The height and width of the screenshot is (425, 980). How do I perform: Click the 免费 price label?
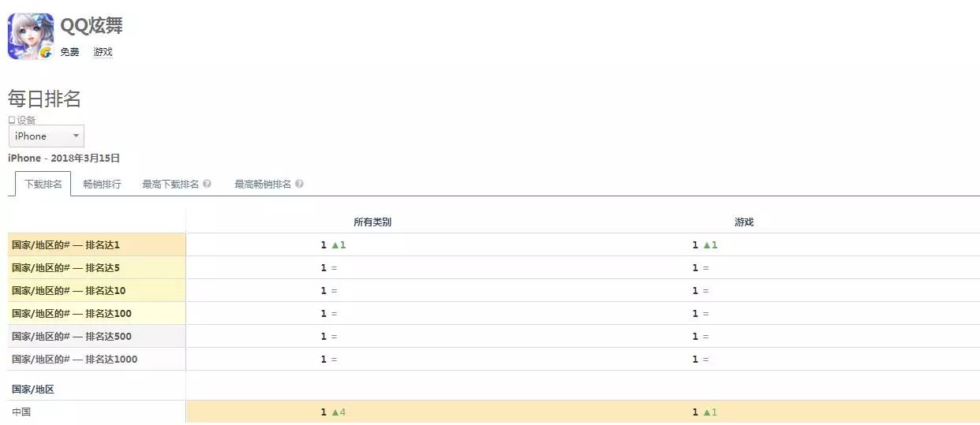pos(70,52)
